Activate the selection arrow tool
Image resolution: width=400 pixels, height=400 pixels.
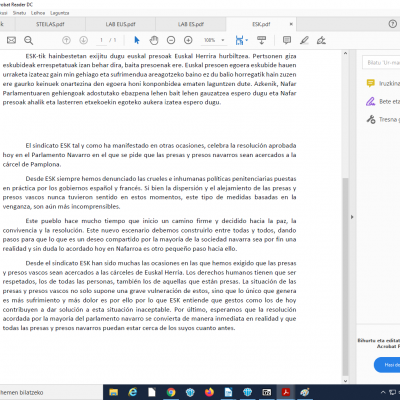tap(137, 40)
